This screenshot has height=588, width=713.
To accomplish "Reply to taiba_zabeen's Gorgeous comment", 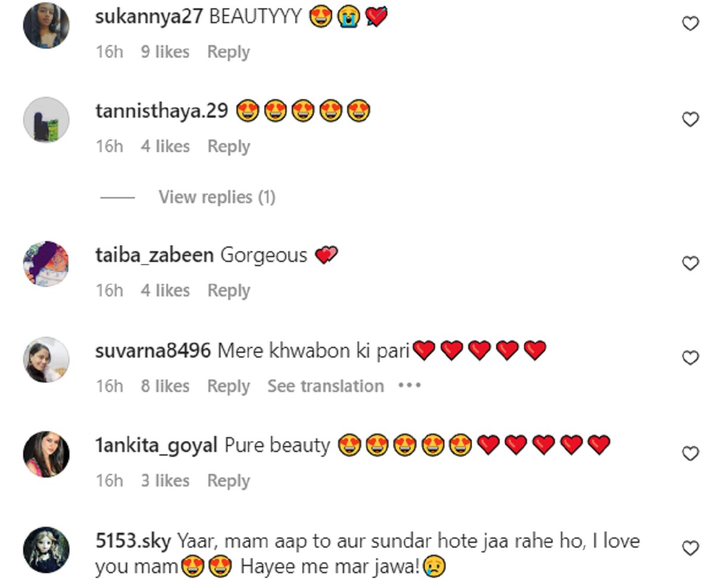I will 228,291.
